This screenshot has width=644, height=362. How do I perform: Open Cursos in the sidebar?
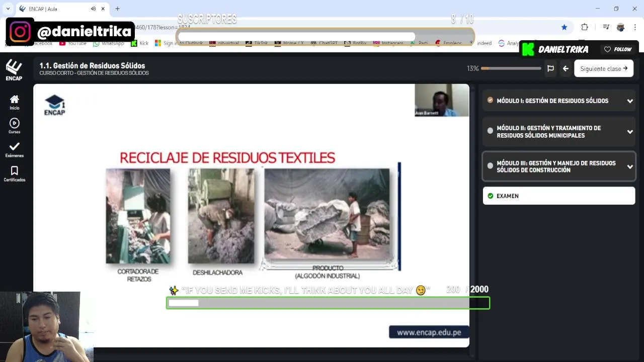14,126
